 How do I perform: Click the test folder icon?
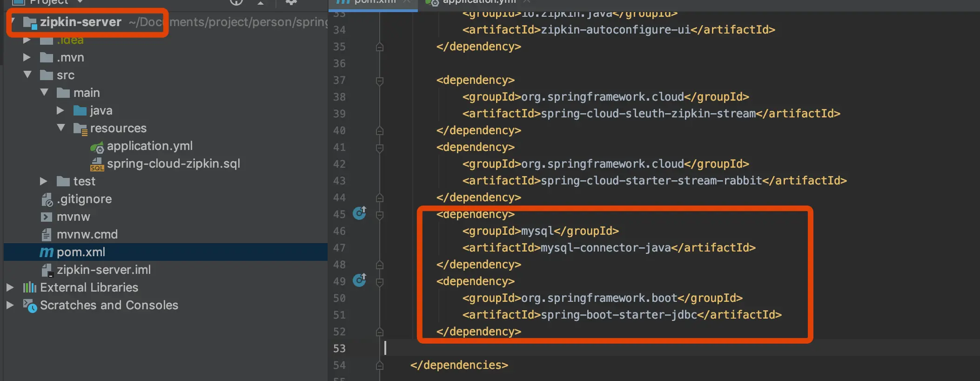(x=63, y=181)
